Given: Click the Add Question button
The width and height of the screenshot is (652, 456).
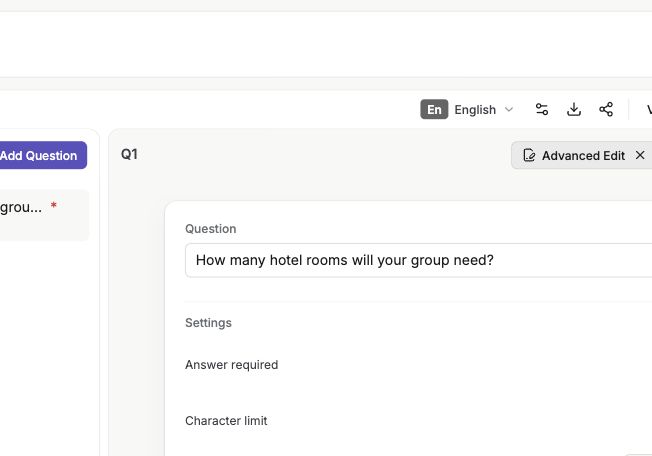Looking at the screenshot, I should [x=43, y=155].
